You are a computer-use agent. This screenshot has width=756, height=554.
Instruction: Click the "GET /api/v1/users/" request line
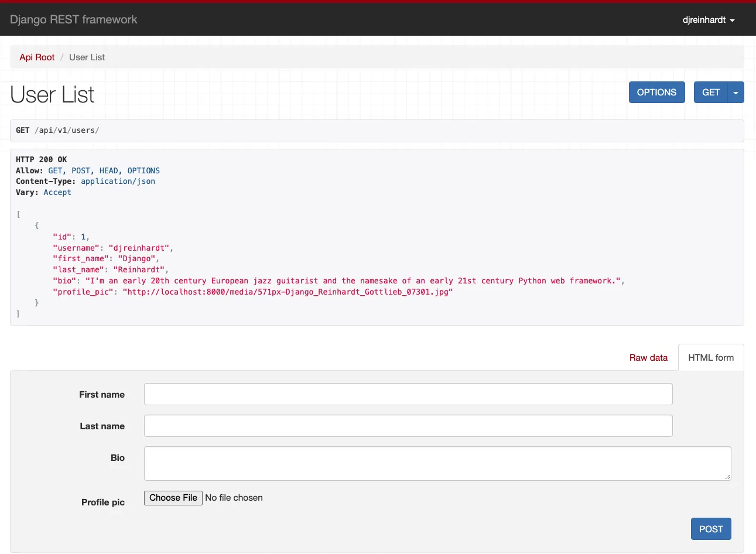57,131
